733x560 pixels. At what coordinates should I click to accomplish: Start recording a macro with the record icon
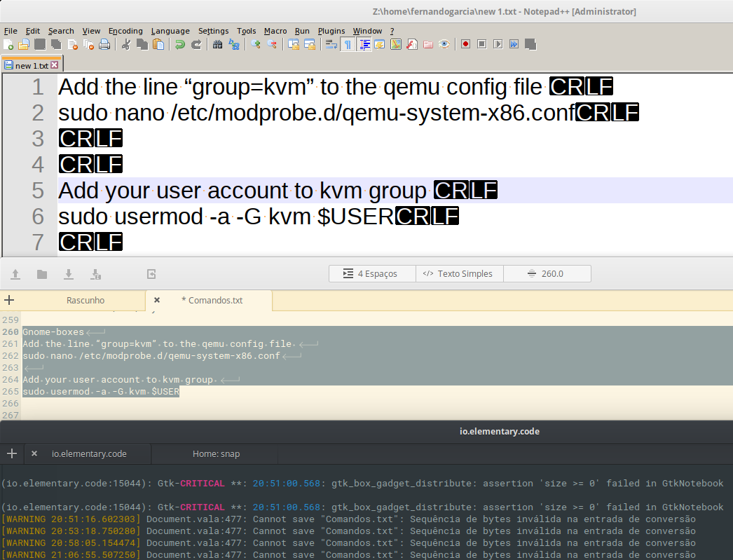[464, 44]
